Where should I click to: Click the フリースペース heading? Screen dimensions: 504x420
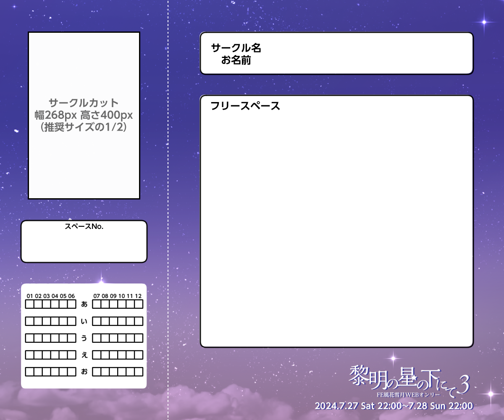click(x=245, y=106)
